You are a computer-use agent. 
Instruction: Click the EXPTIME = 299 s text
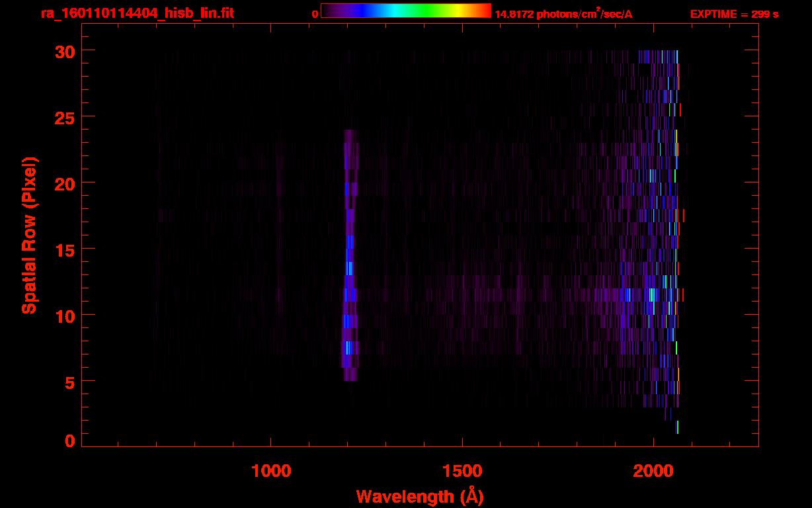point(734,14)
